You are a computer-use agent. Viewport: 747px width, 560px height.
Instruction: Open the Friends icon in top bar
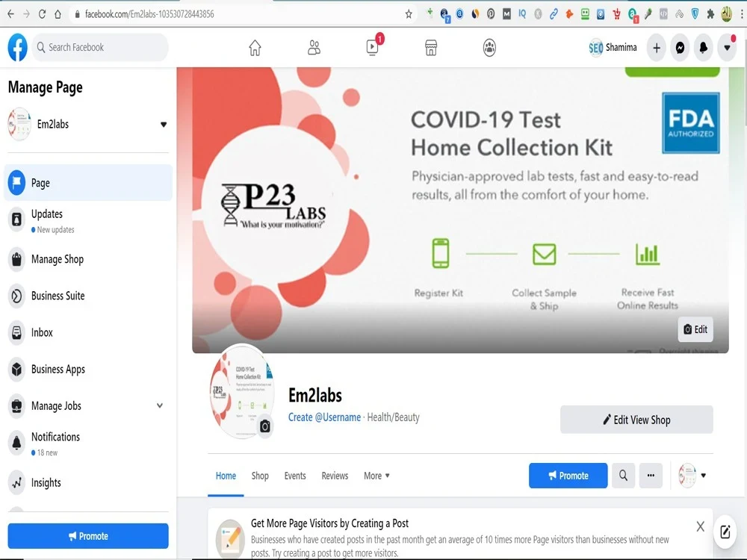click(314, 48)
